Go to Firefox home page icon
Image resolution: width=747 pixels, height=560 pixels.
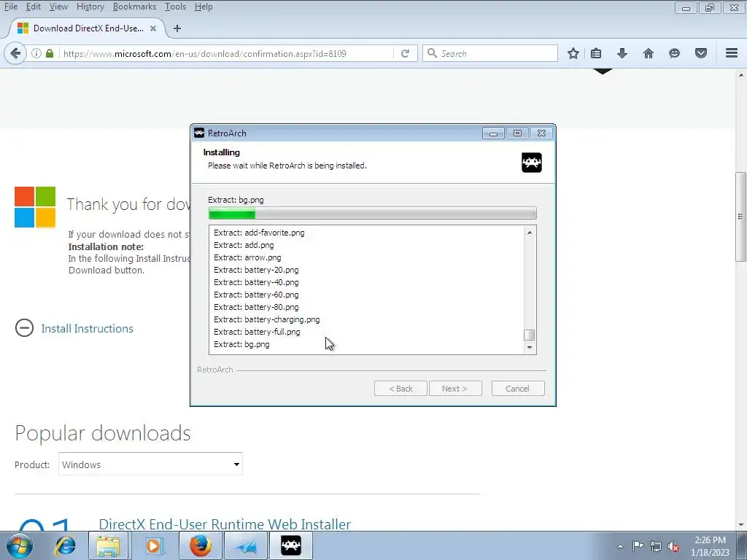coord(649,53)
